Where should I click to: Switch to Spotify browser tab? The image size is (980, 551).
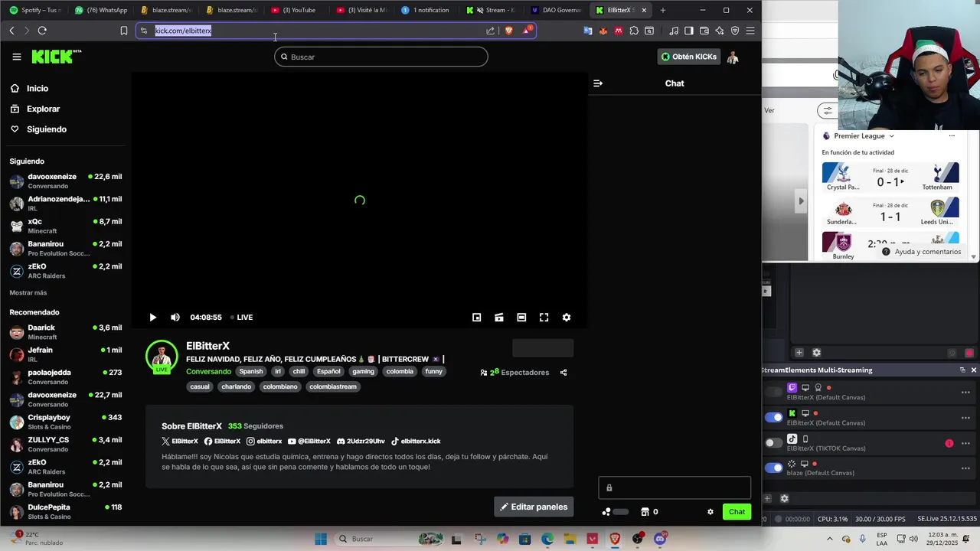(34, 10)
